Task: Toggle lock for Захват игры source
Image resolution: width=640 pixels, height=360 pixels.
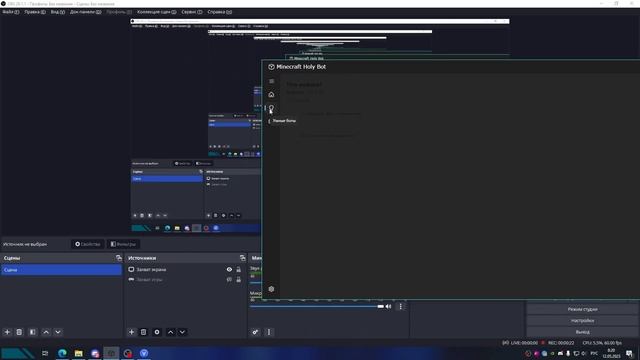Action: 239,280
